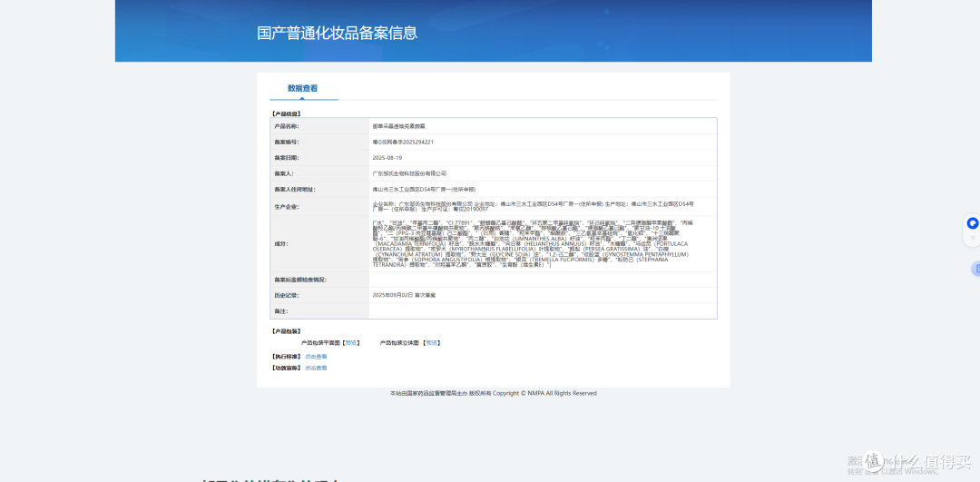Open the 数据查看 tab

(x=302, y=88)
